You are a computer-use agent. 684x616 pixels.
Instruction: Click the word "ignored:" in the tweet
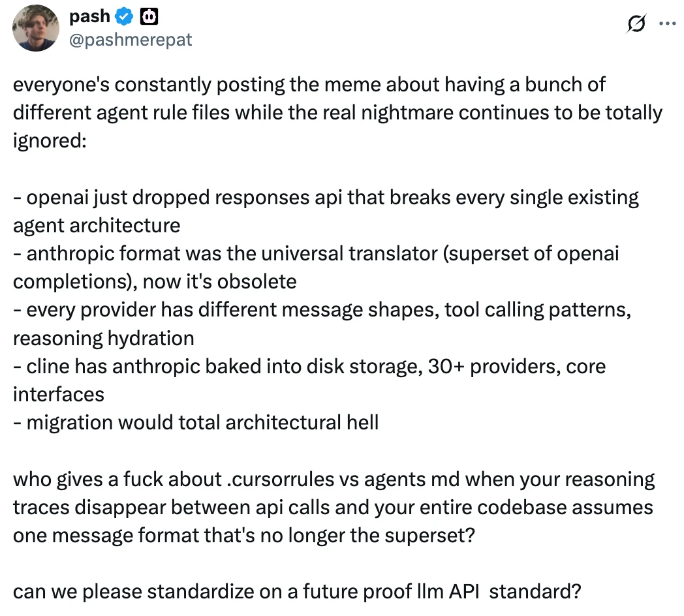pyautogui.click(x=49, y=141)
